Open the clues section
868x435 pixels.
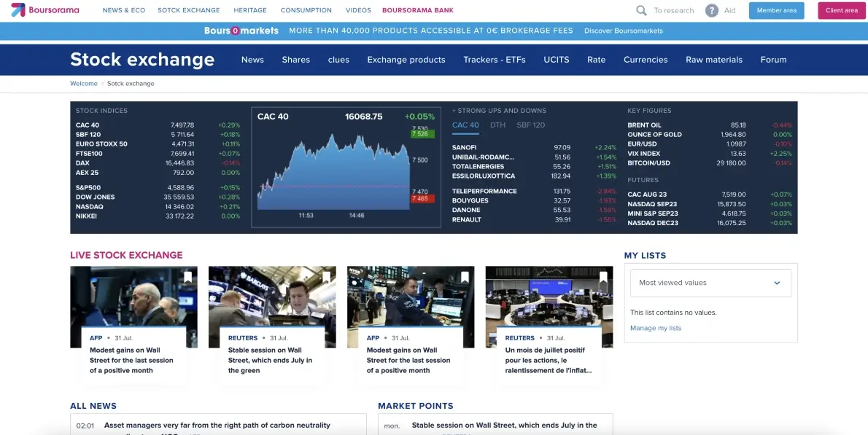click(x=338, y=60)
